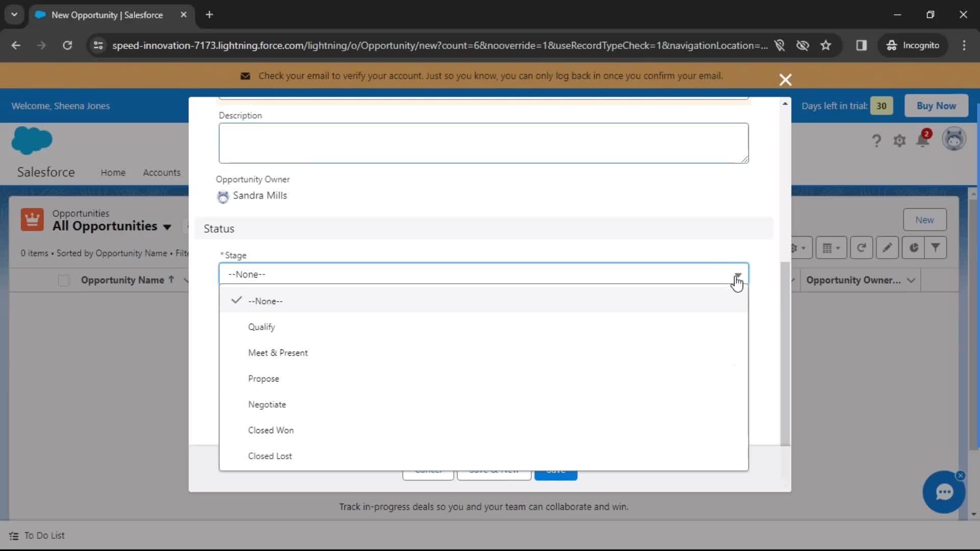Refresh the opportunities list
Screen dimensions: 980x551
(x=861, y=248)
